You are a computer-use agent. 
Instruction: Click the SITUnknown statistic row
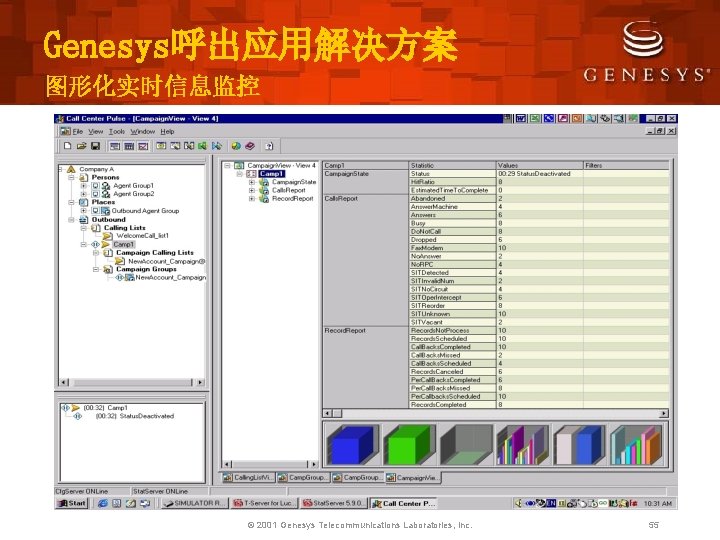point(452,314)
